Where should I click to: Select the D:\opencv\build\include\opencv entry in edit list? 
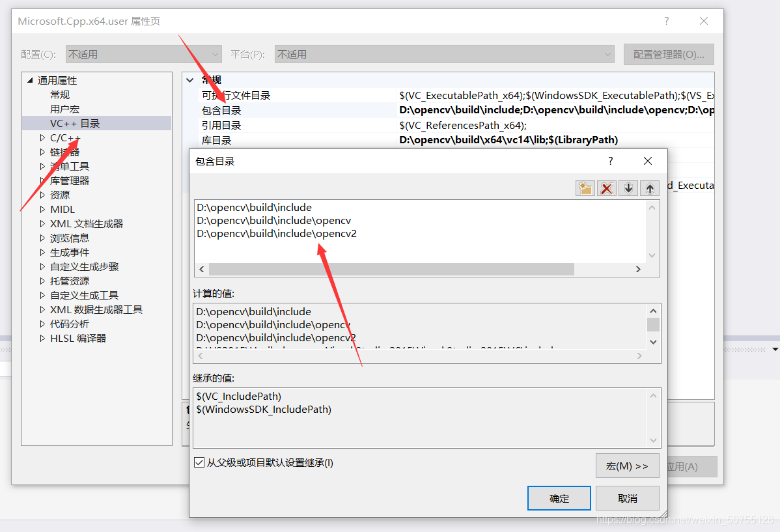[x=273, y=221]
